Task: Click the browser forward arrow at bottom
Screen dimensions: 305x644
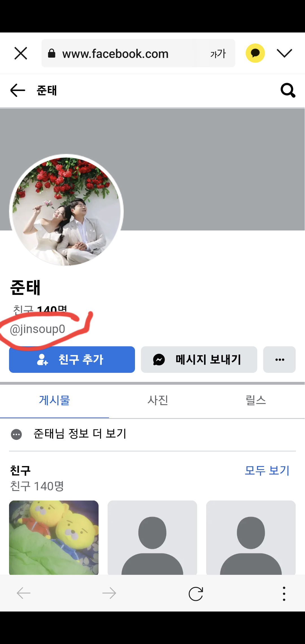Action: click(109, 593)
